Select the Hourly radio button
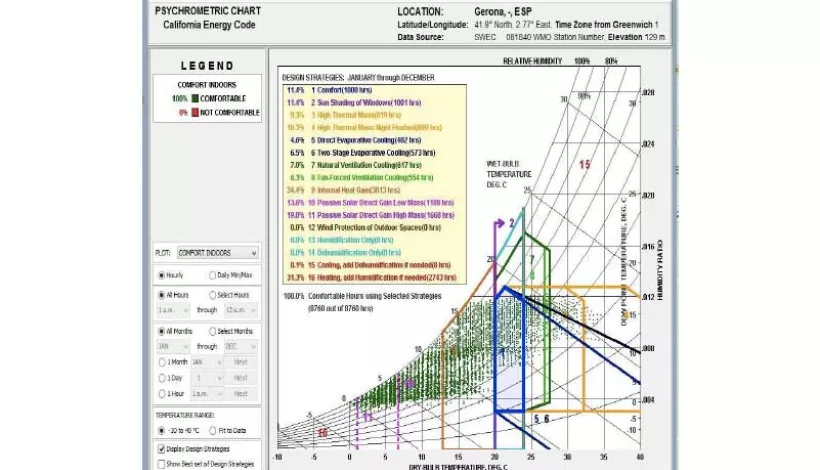This screenshot has width=820, height=470. coord(162,275)
